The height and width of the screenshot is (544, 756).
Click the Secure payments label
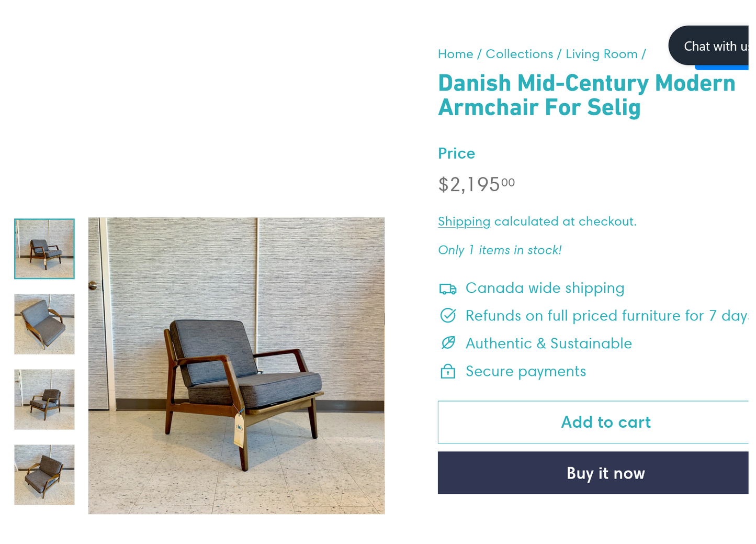click(x=526, y=371)
